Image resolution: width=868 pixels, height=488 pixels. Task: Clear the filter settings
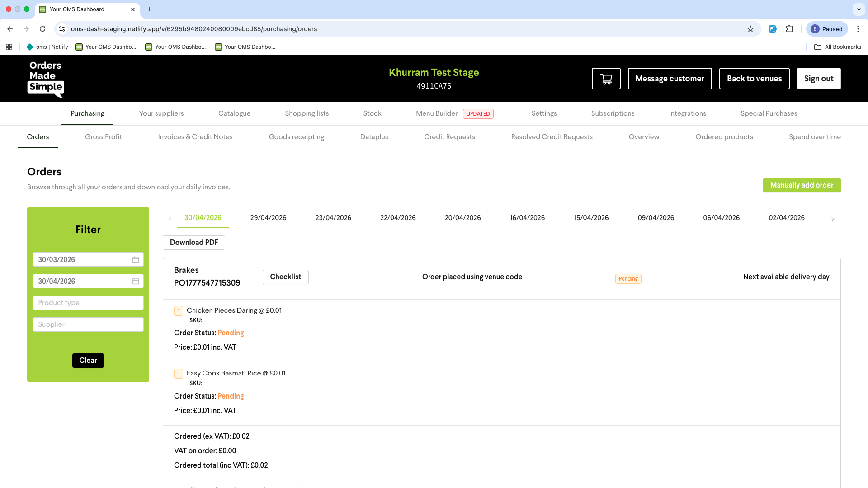(88, 361)
